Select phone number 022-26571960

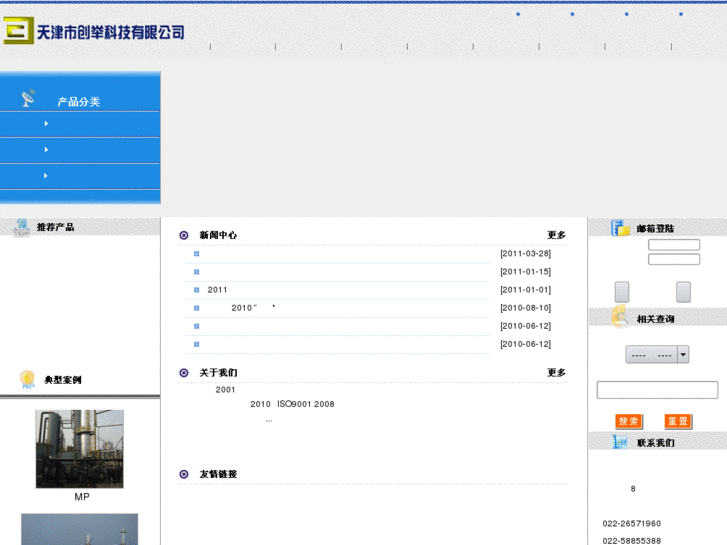631,523
